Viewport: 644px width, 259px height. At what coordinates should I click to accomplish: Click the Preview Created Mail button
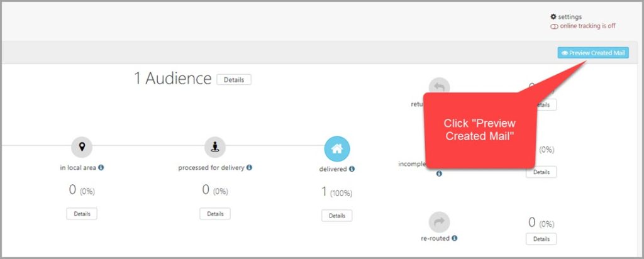pos(592,53)
